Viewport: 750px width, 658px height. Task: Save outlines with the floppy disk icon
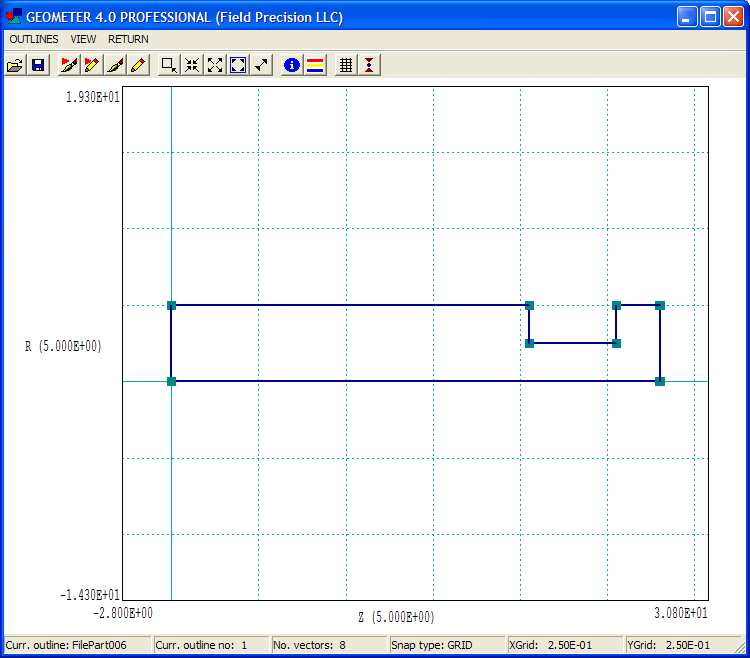[x=38, y=65]
